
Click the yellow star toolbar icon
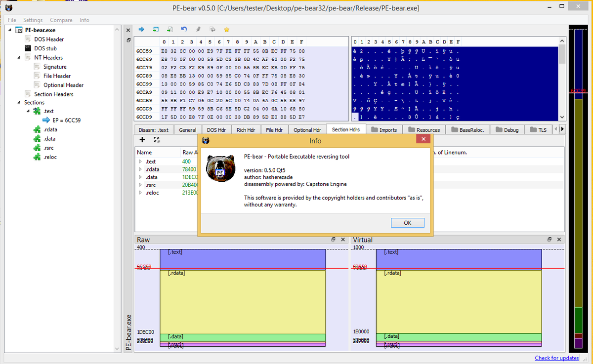click(x=226, y=29)
